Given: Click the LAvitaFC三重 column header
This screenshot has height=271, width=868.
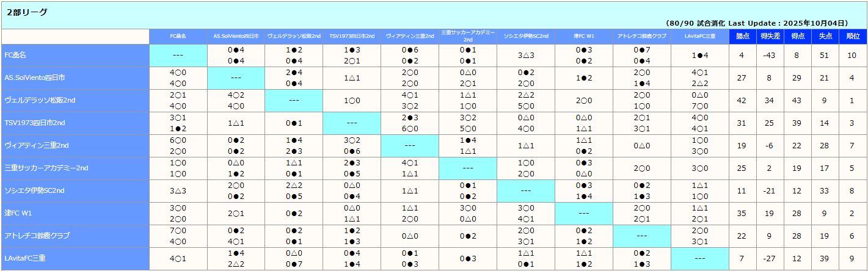Looking at the screenshot, I should tap(699, 36).
